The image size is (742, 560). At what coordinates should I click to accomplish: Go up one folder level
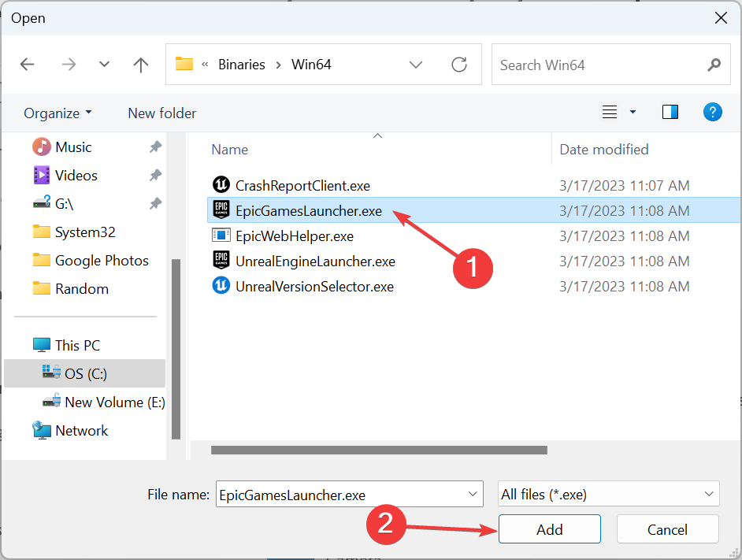point(140,65)
